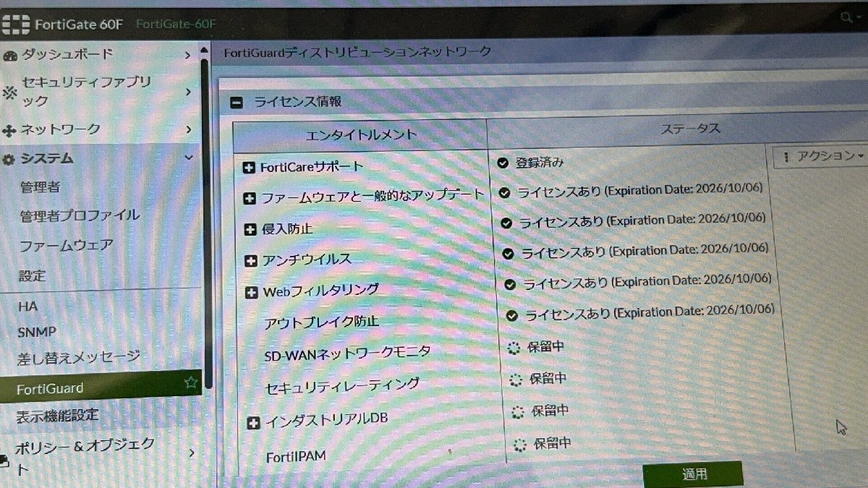Click the Dashboard gauge icon
This screenshot has height=488, width=868.
click(9, 56)
